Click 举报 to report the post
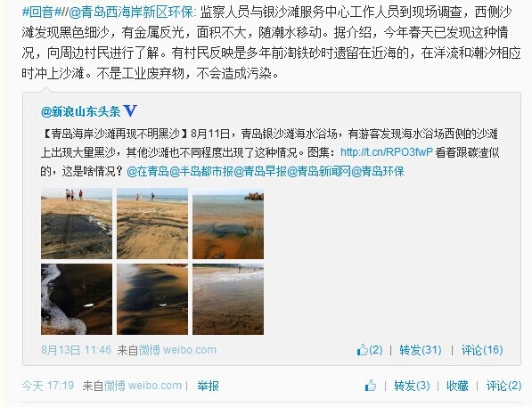The height and width of the screenshot is (407, 532). tap(208, 386)
